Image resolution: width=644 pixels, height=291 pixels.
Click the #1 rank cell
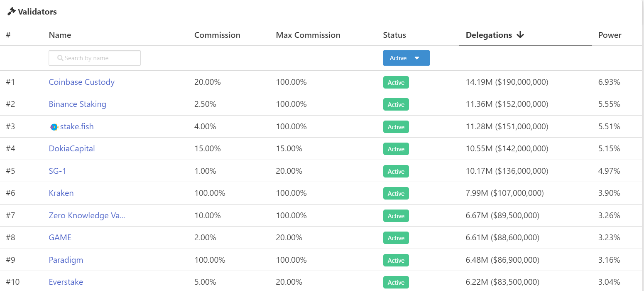(x=10, y=82)
